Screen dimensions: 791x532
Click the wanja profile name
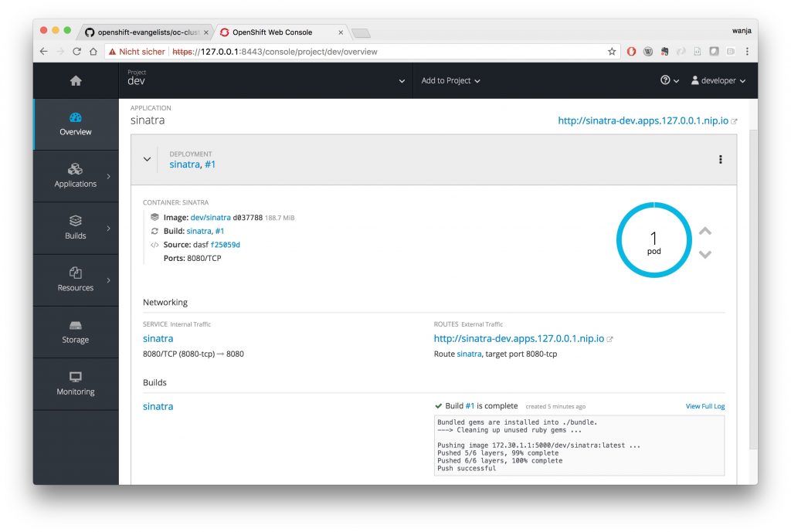coord(742,31)
